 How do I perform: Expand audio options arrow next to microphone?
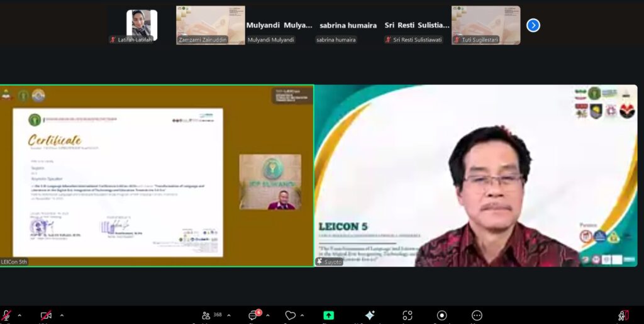pos(19,315)
